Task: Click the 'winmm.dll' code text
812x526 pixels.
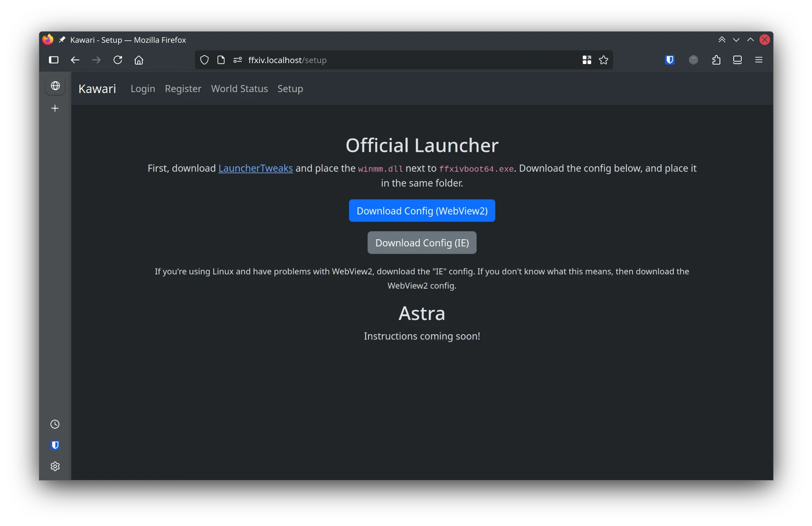Action: (x=380, y=169)
